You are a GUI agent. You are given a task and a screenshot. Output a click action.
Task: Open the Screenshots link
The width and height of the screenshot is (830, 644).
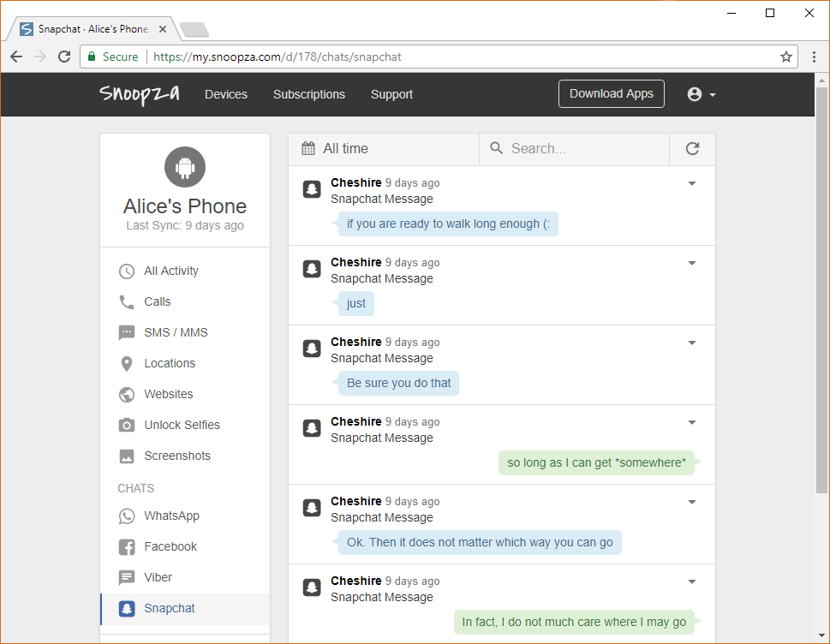177,456
